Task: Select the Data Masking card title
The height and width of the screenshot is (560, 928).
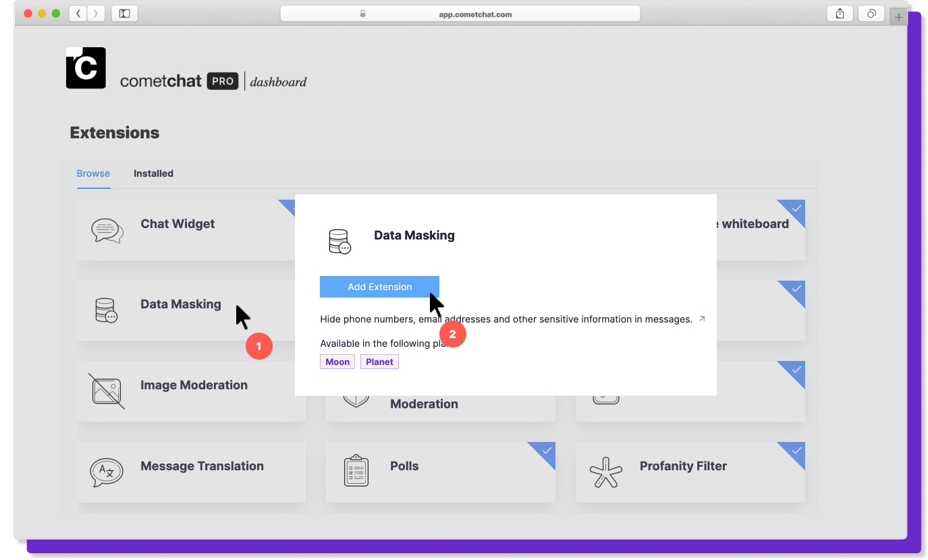Action: [181, 304]
